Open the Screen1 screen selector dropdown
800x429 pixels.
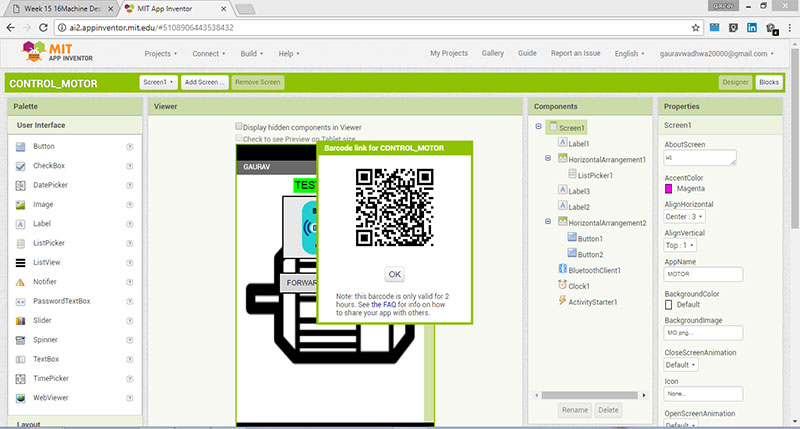coord(158,82)
